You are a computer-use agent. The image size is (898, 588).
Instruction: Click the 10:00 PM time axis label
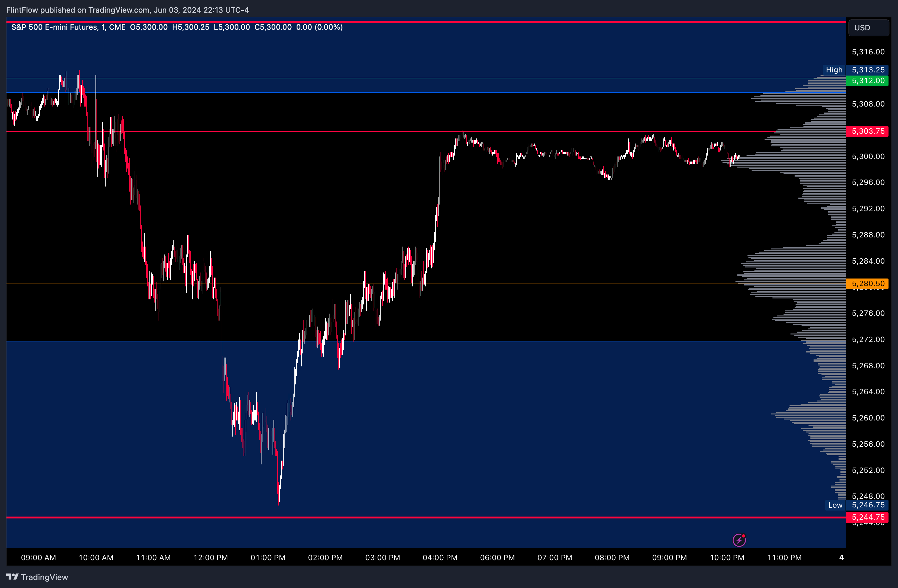[x=727, y=557]
